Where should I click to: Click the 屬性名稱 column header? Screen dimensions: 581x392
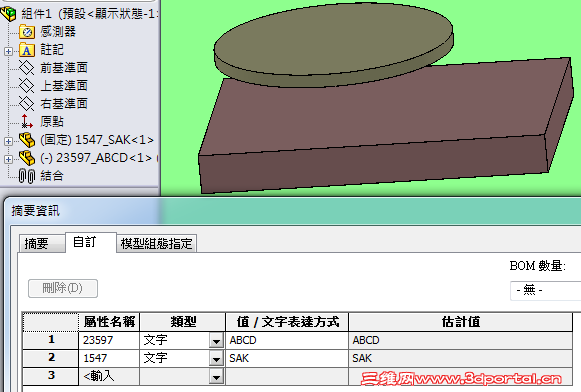[109, 322]
